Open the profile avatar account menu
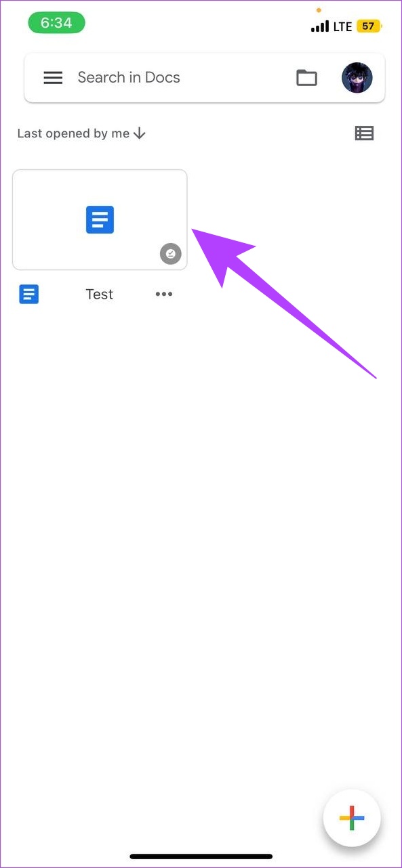 357,78
